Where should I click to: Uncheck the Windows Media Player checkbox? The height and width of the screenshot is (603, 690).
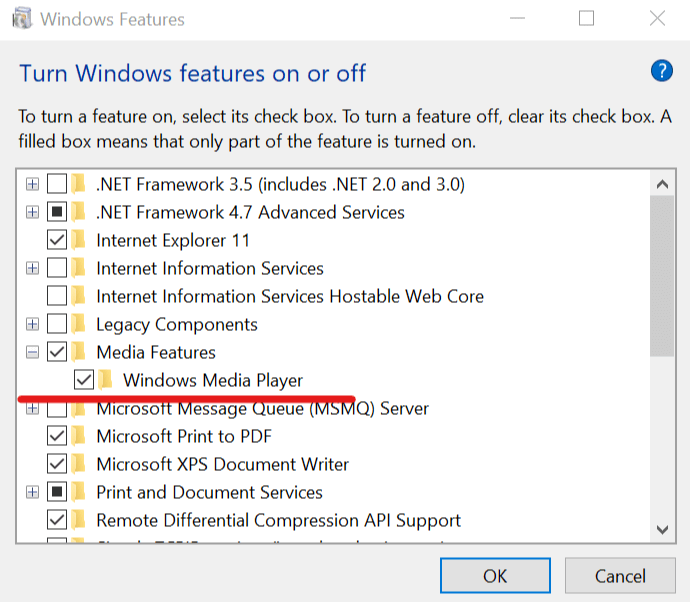[84, 380]
